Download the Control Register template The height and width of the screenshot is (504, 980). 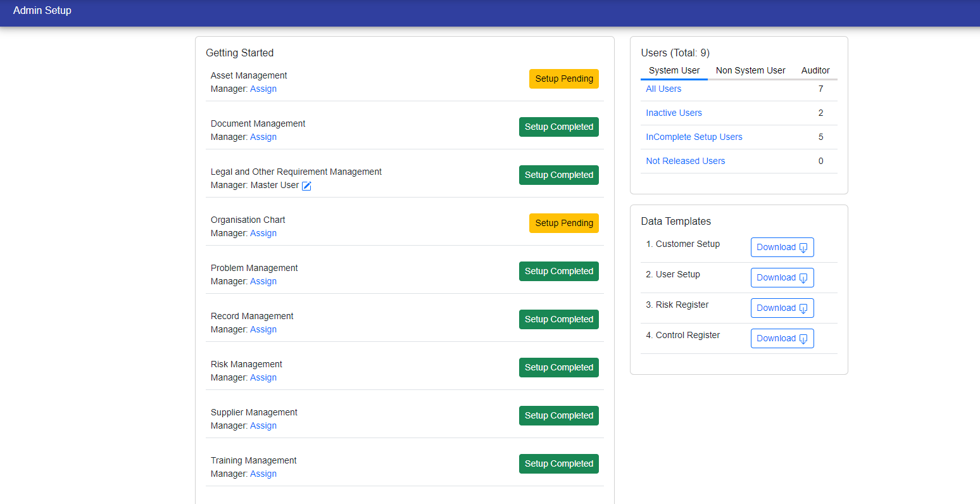point(782,339)
